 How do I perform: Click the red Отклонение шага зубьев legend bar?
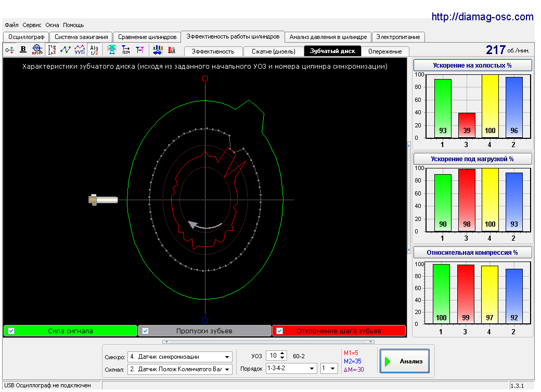click(339, 331)
